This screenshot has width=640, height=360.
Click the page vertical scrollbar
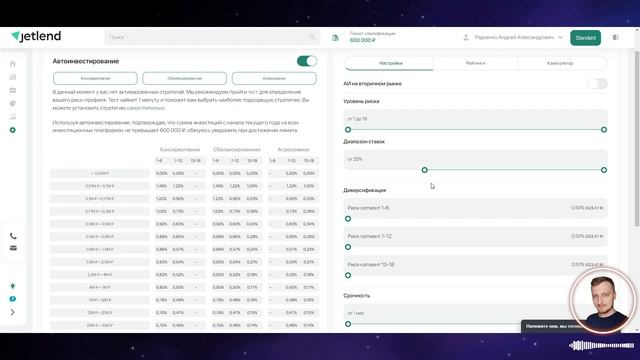[637, 138]
